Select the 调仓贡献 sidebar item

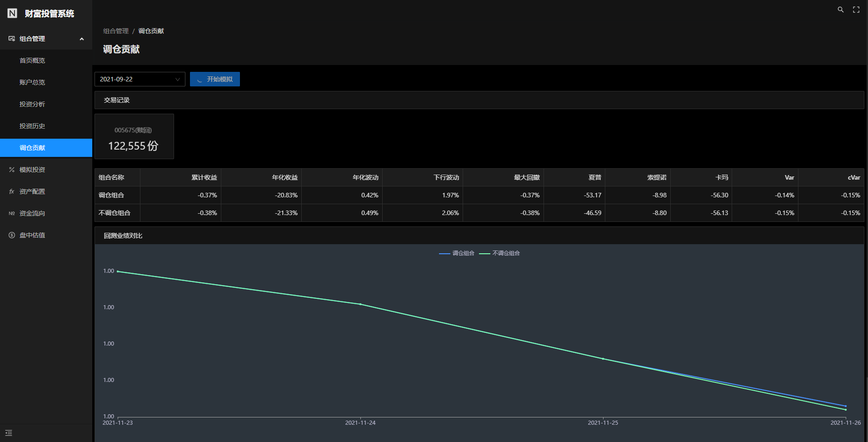tap(46, 148)
